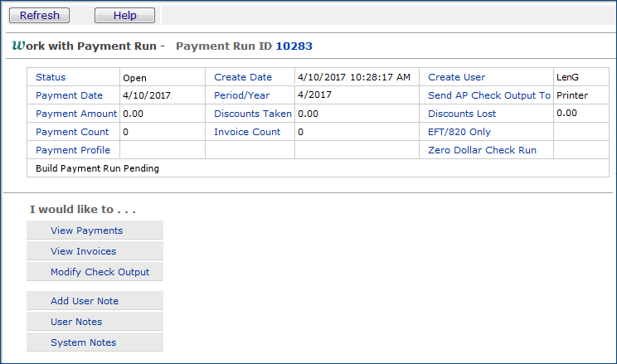Open the User Notes option

tap(76, 322)
